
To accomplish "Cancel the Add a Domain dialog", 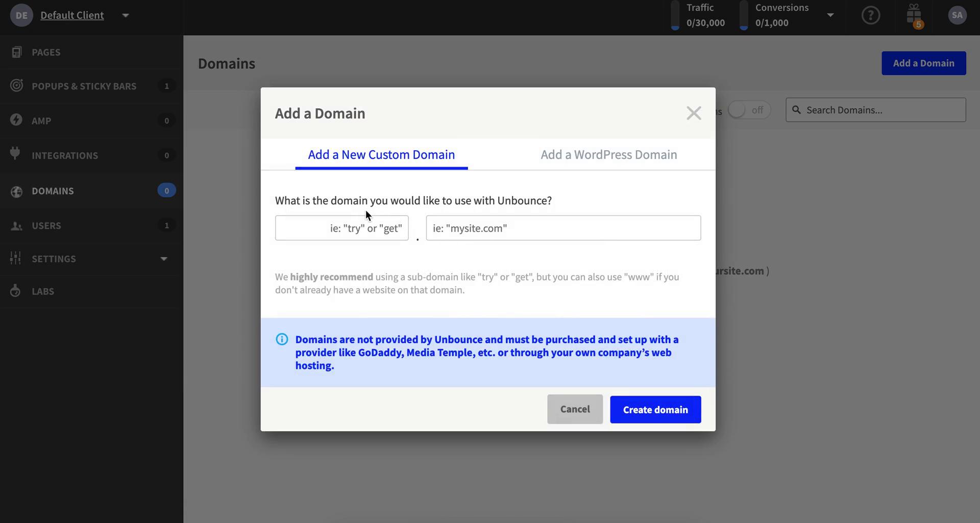I will pyautogui.click(x=575, y=409).
